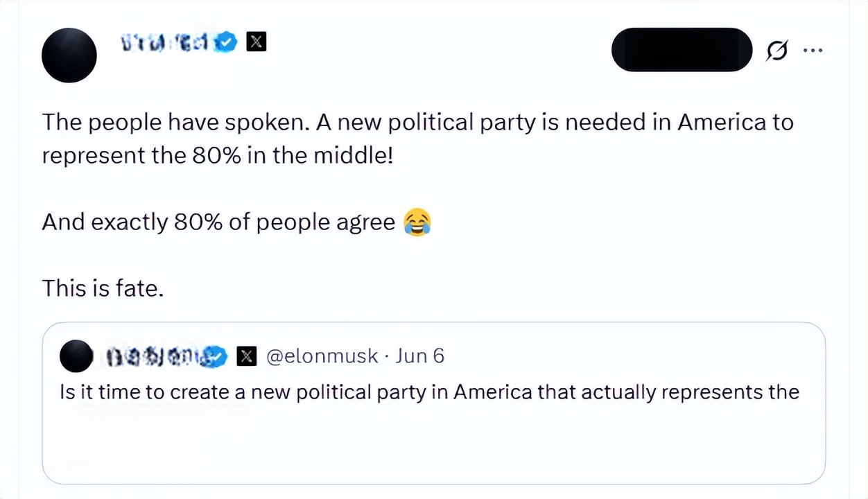Click the X affiliation badge beside author name

(256, 42)
